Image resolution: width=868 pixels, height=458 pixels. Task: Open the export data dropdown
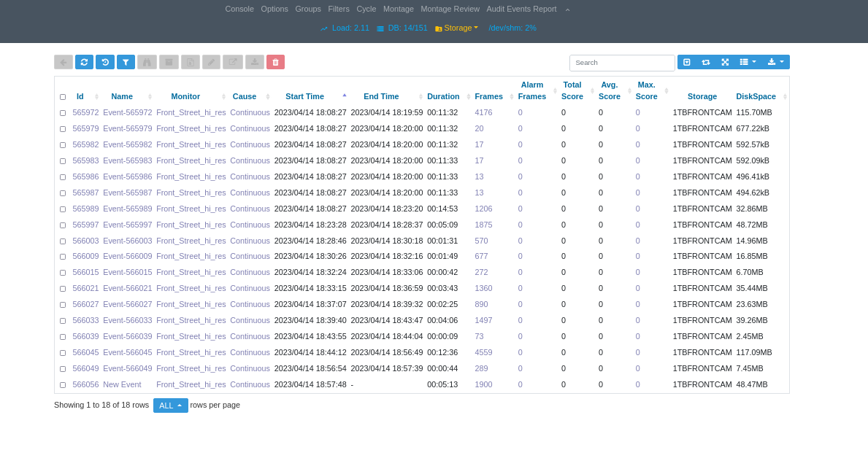[775, 62]
